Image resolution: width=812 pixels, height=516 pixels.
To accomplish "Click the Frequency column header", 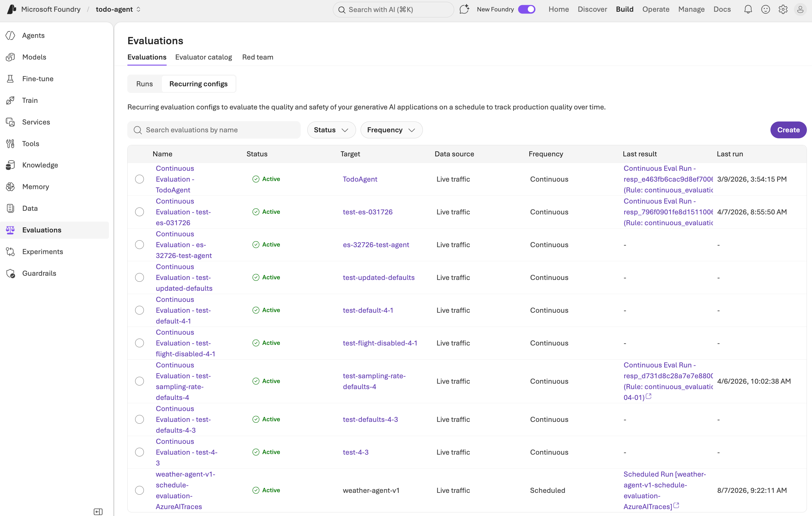I will pos(546,154).
